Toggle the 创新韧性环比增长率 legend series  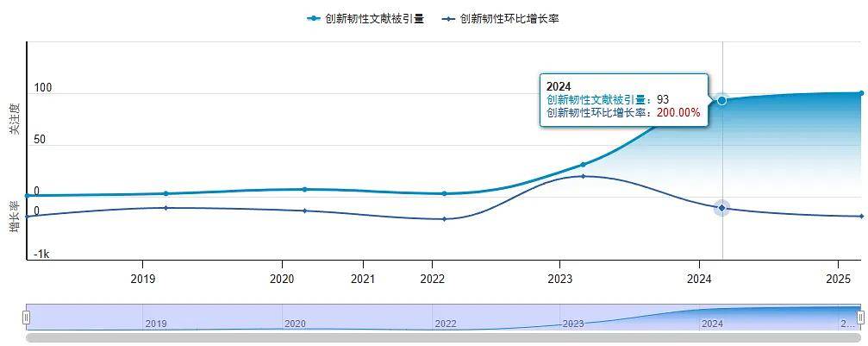pos(501,19)
